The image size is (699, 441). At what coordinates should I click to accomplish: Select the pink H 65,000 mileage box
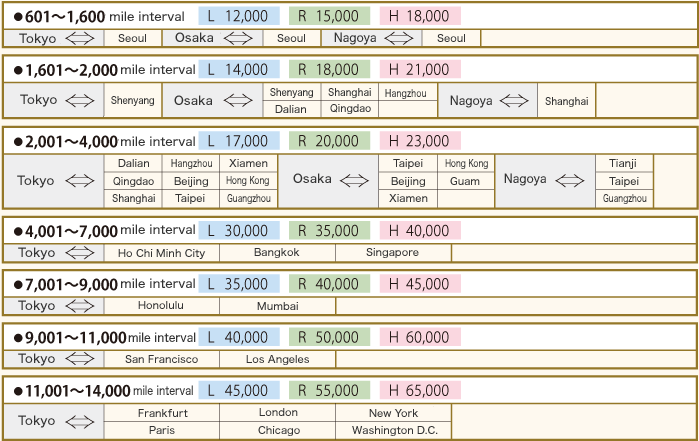[420, 389]
